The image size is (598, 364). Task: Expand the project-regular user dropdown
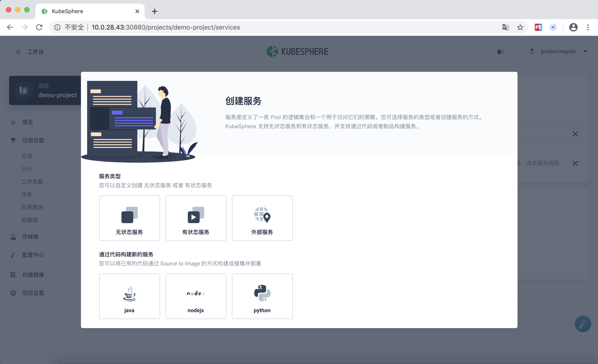click(558, 51)
